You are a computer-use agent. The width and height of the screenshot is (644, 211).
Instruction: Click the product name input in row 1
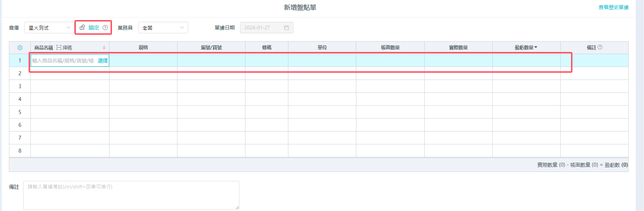pos(63,61)
